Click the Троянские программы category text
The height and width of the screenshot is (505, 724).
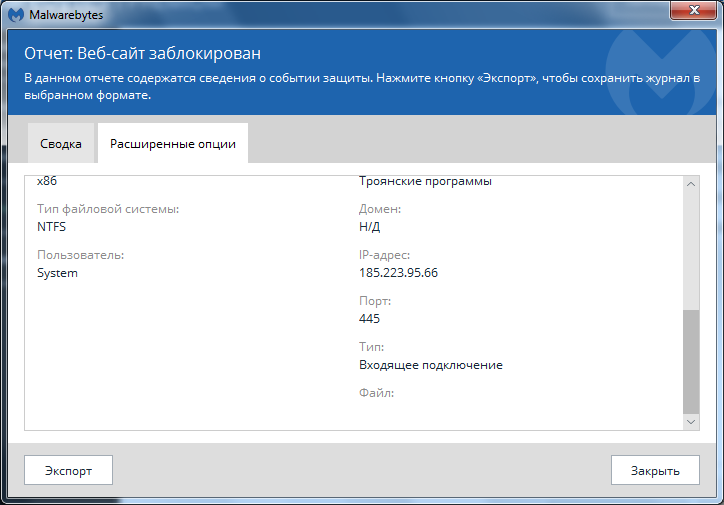[x=425, y=182]
